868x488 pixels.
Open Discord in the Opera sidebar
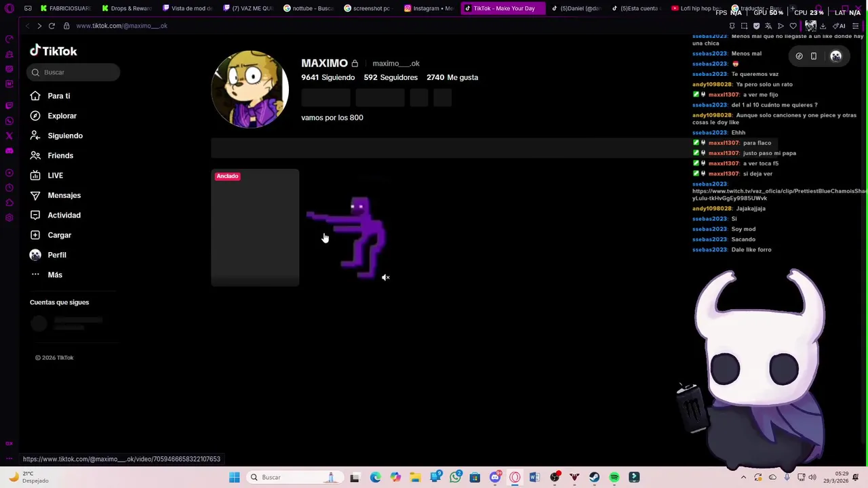[9, 151]
